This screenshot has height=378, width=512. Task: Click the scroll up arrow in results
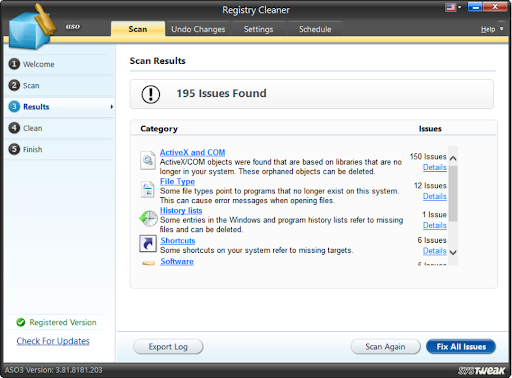click(453, 158)
